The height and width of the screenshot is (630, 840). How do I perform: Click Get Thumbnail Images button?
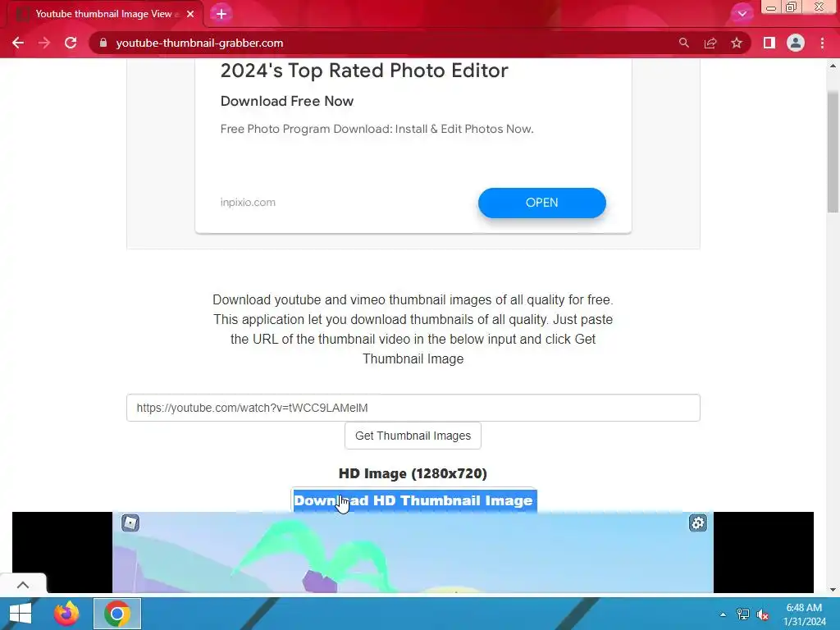(x=413, y=436)
